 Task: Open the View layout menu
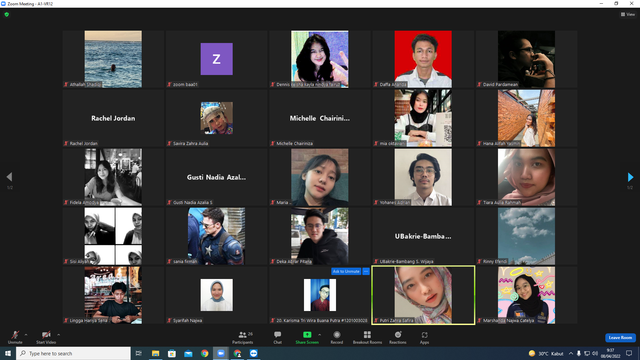628,14
